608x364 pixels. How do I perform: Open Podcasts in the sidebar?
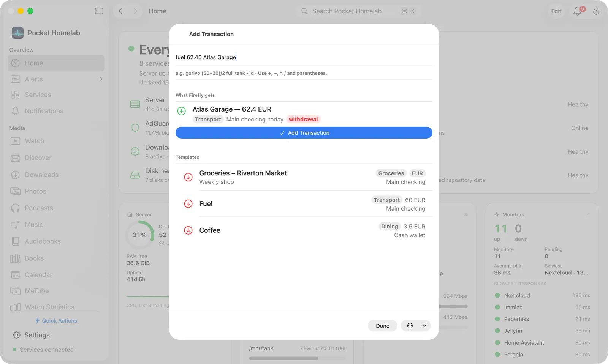coord(56,208)
